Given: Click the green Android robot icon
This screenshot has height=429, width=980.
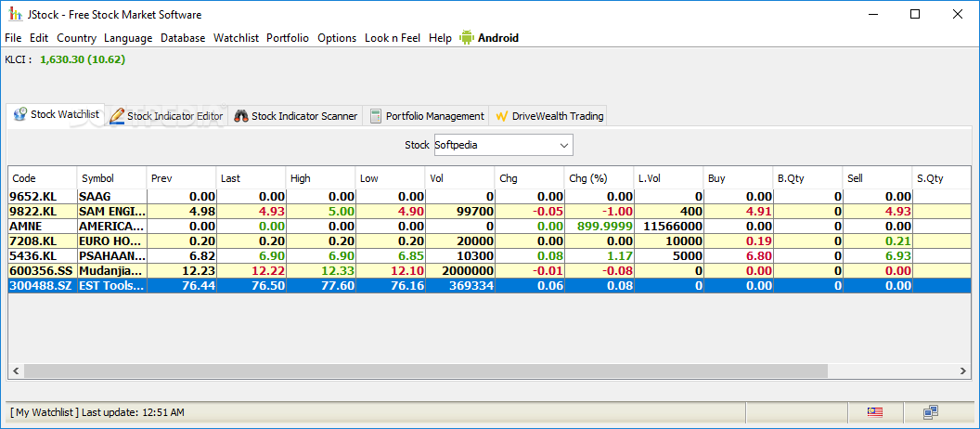Looking at the screenshot, I should pyautogui.click(x=466, y=37).
